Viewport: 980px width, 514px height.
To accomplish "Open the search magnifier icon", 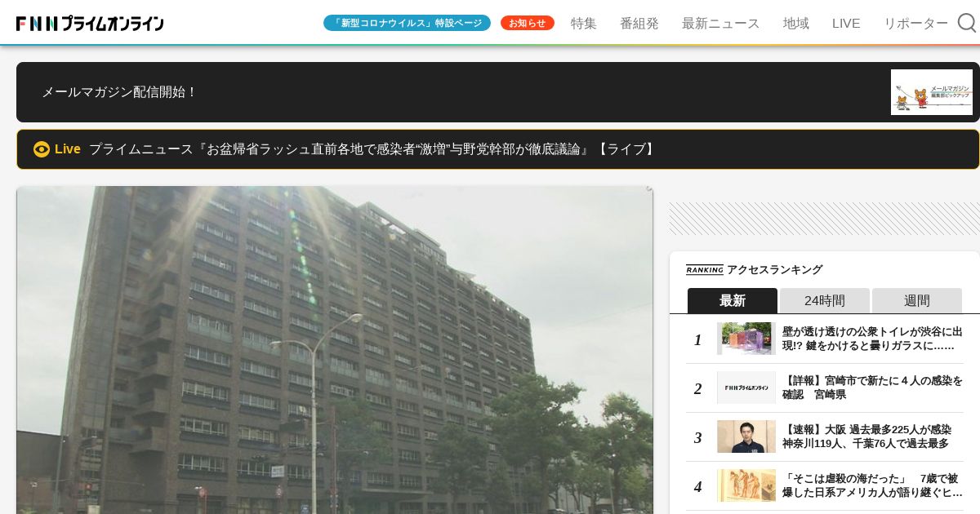I will pos(967,23).
